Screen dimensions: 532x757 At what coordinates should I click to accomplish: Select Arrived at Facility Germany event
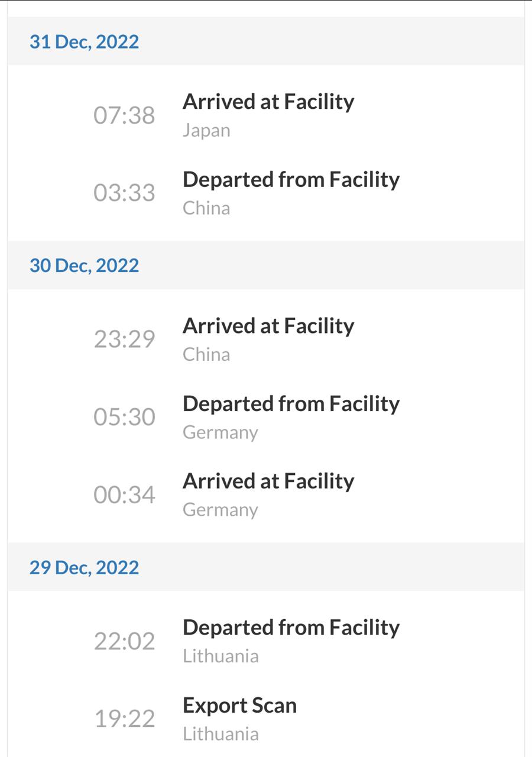pos(265,494)
